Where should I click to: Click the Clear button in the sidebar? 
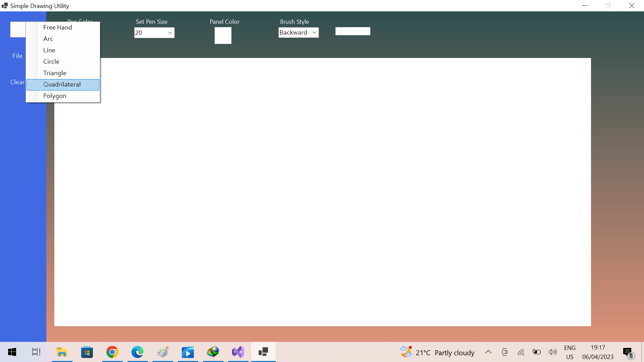point(17,82)
